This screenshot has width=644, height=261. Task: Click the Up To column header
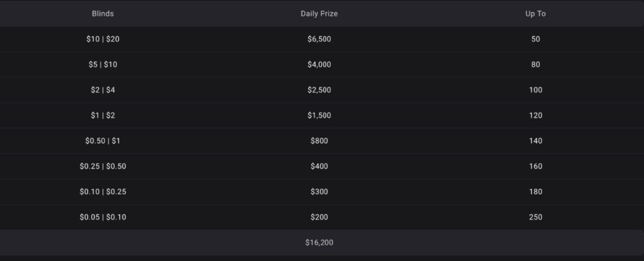[x=535, y=14]
